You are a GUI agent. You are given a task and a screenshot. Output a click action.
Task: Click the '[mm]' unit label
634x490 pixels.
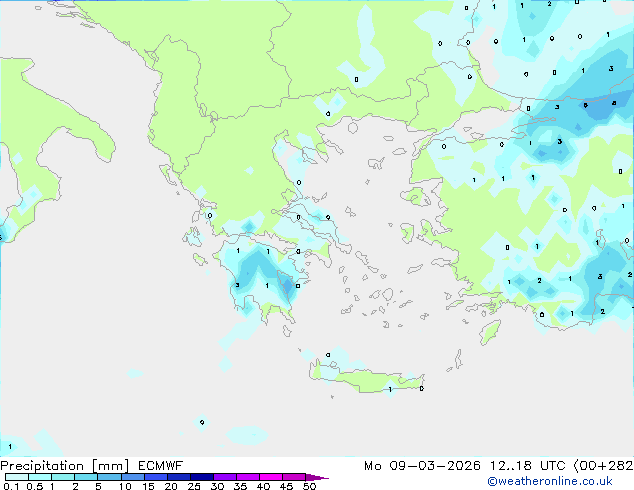[x=110, y=466]
